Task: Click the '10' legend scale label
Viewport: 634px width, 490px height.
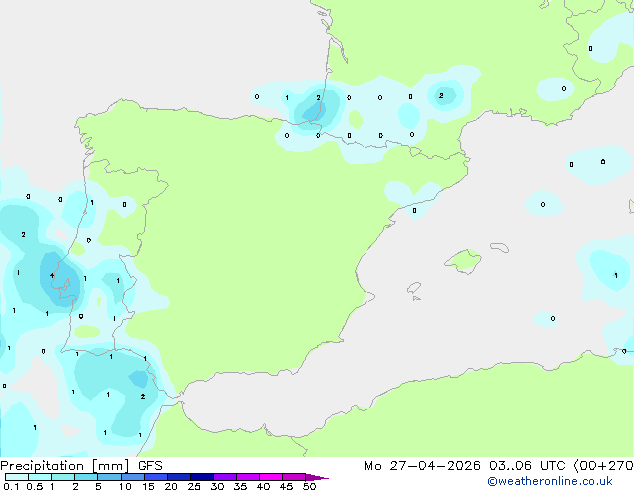Action: (x=125, y=486)
